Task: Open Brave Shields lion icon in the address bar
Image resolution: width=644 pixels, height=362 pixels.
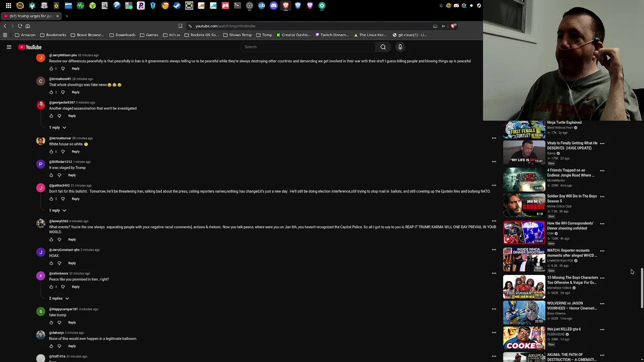Action: pyautogui.click(x=453, y=26)
